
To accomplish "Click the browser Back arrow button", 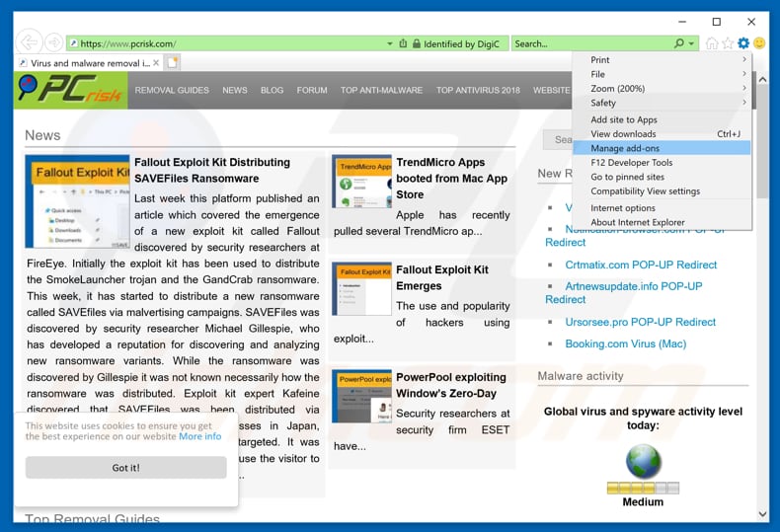I will click(x=29, y=42).
